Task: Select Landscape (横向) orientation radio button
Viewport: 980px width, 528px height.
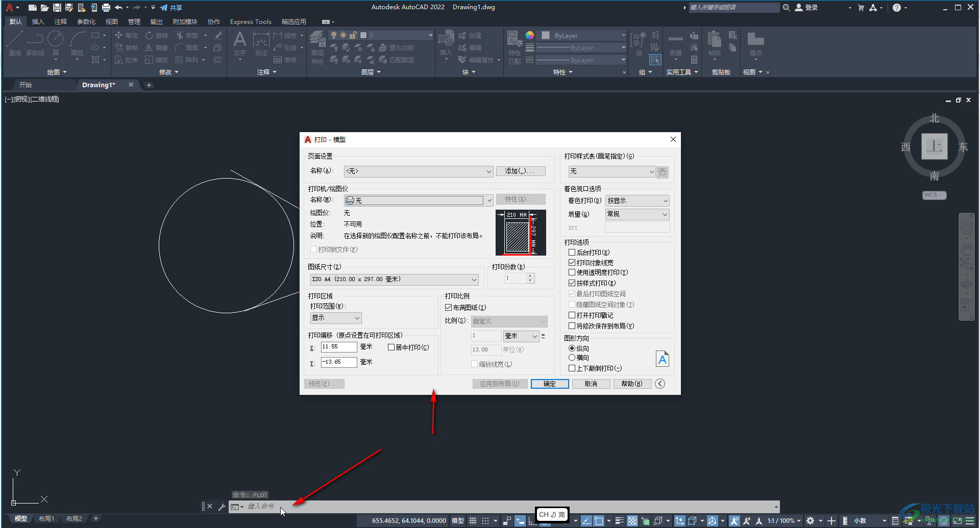Action: click(572, 358)
